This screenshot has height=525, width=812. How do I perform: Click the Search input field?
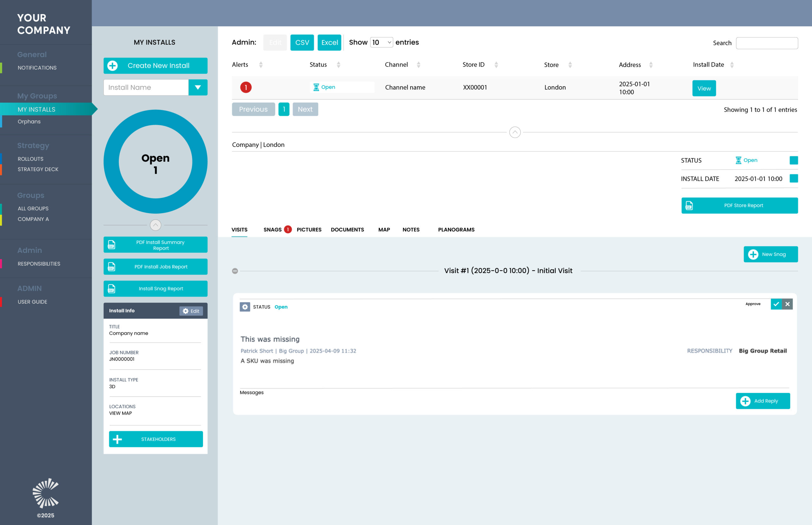tap(767, 43)
